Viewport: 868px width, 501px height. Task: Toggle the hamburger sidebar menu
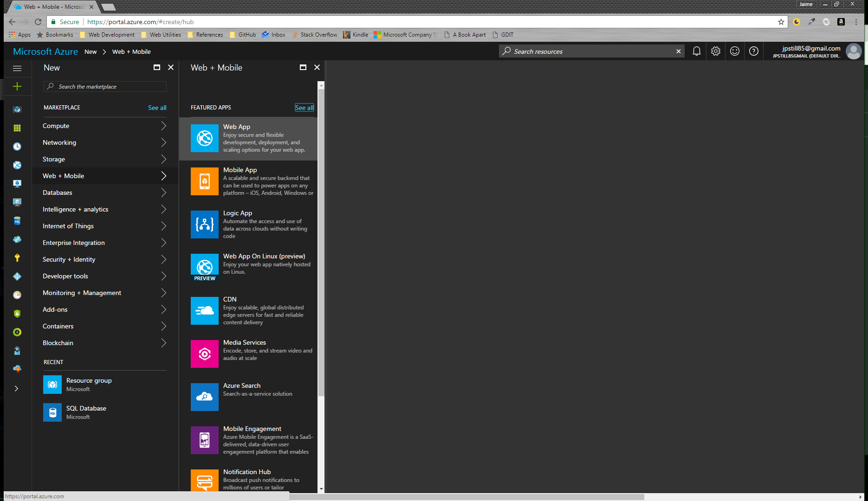click(x=17, y=68)
